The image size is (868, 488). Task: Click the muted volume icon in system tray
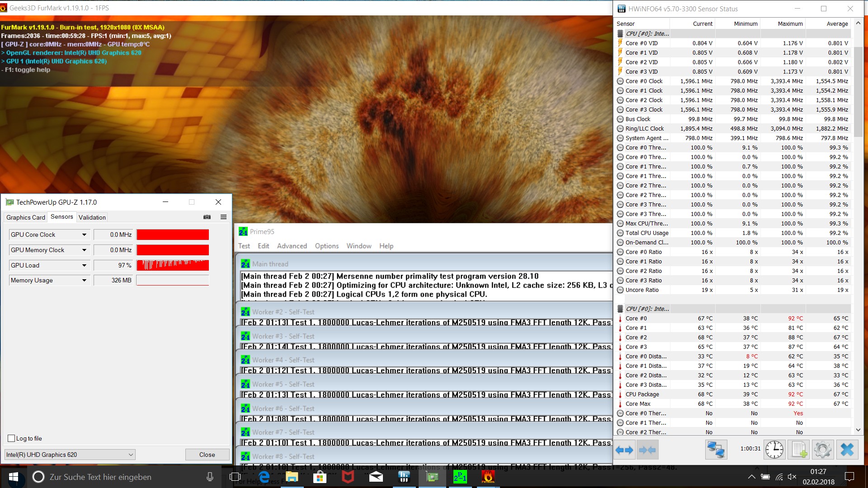tap(792, 477)
